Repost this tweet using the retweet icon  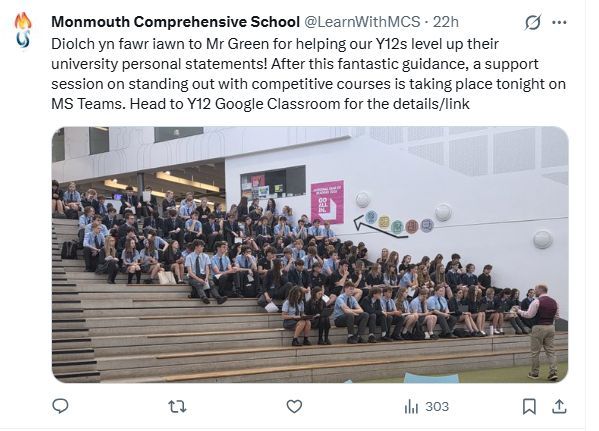pyautogui.click(x=177, y=407)
